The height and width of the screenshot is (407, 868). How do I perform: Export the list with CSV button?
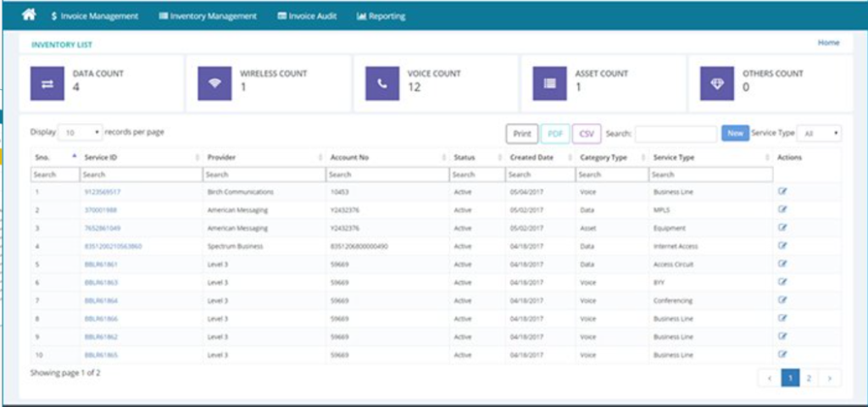coord(587,134)
